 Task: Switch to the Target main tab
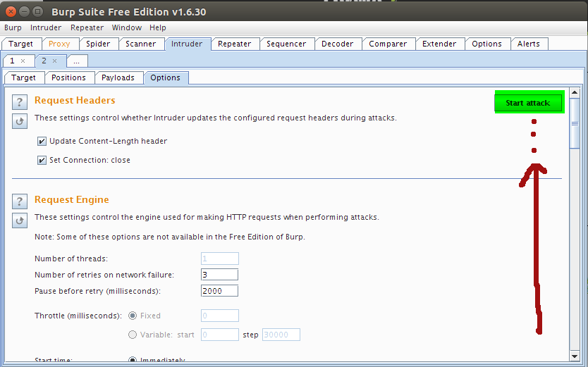click(x=21, y=44)
